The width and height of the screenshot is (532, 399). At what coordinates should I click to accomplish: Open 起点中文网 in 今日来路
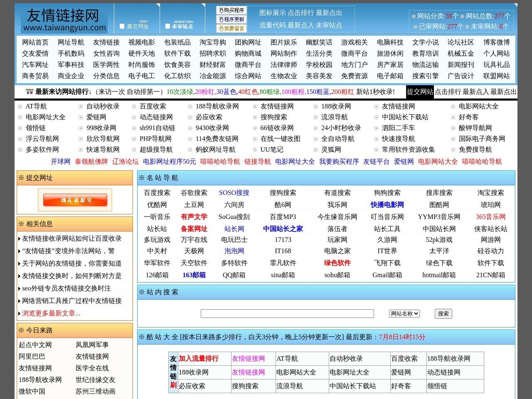pyautogui.click(x=35, y=345)
